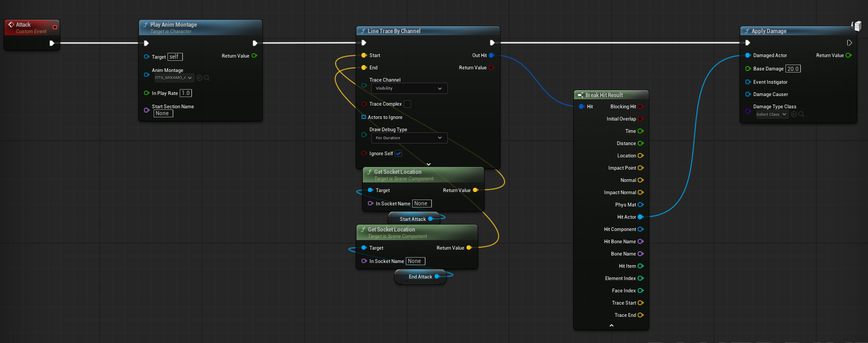The image size is (868, 343).
Task: Click the browse magnifier beside Anim Montage
Action: point(207,78)
